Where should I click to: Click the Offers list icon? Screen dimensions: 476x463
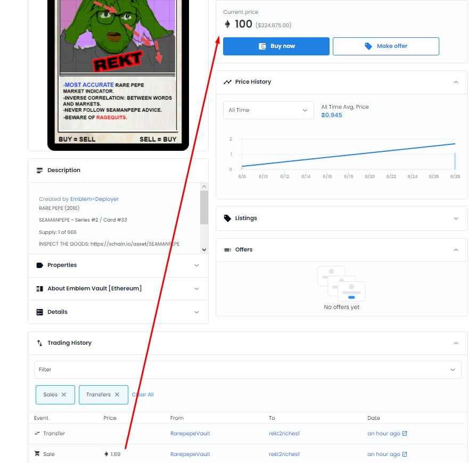[x=227, y=250]
